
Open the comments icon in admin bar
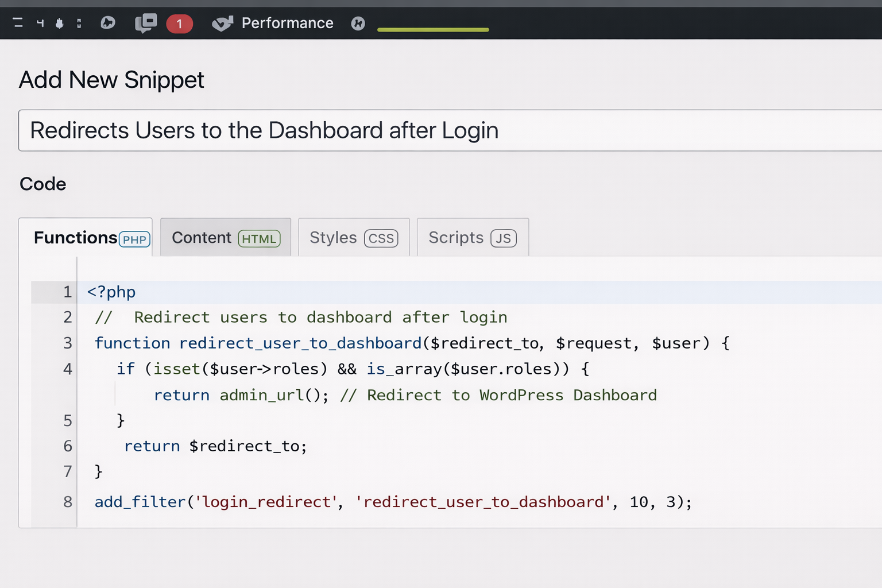tap(145, 23)
